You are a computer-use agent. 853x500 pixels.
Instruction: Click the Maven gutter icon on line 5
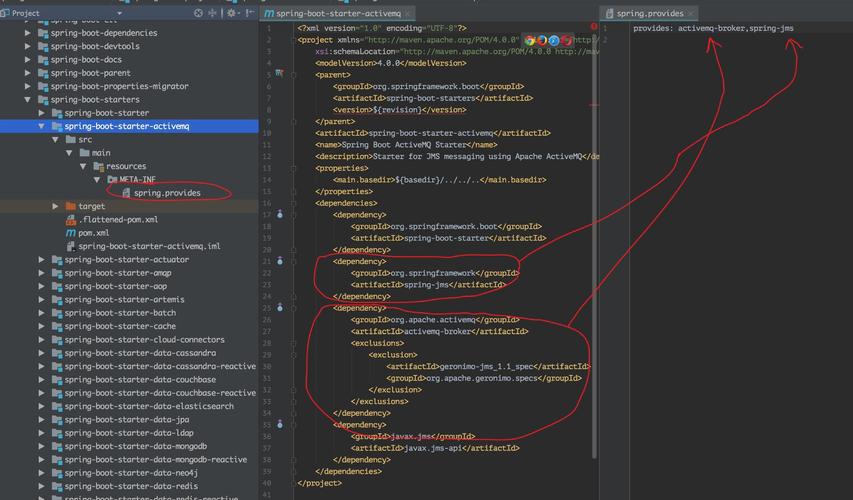tap(279, 72)
